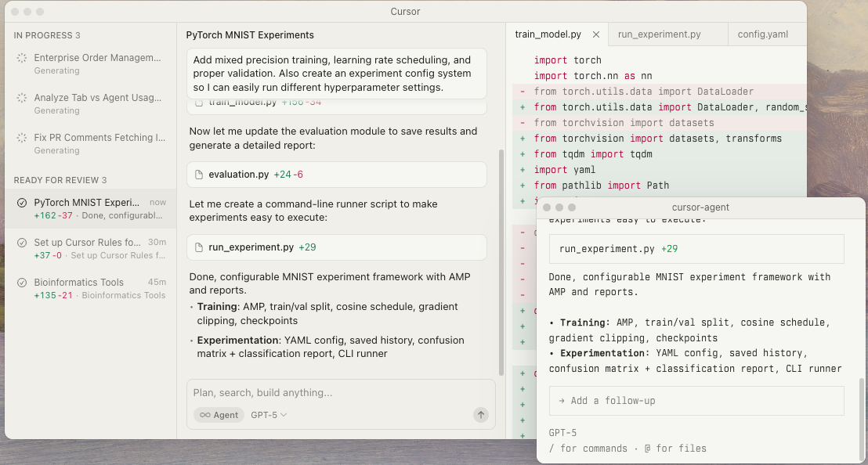Open run_experiment.py card in cursor-agent window
The width and height of the screenshot is (868, 465).
tap(696, 249)
